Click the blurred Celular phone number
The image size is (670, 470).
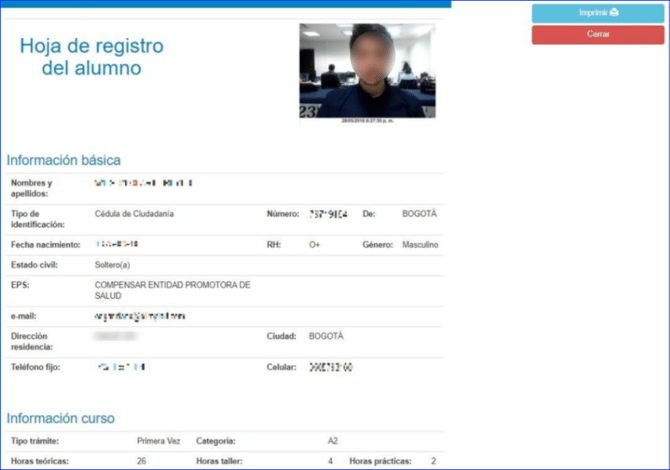click(x=330, y=368)
